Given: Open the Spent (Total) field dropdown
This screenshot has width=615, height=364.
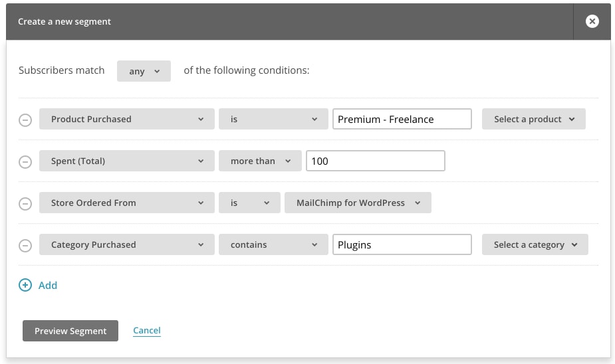Looking at the screenshot, I should 127,161.
